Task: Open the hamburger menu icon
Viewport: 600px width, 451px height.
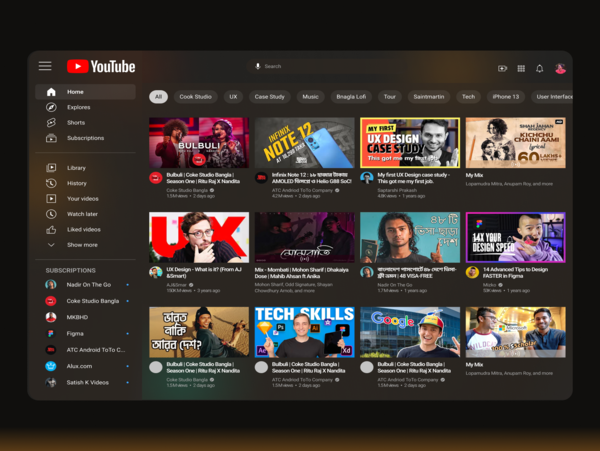Action: (x=45, y=66)
